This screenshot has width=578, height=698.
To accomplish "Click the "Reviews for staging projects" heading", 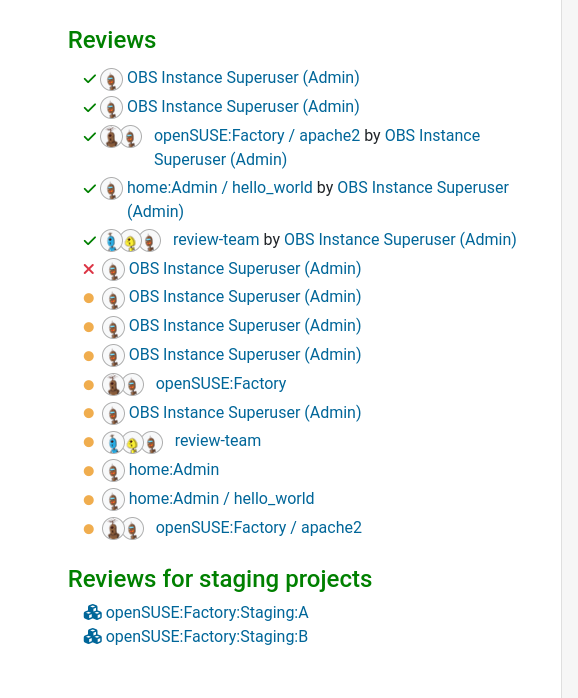I will (x=220, y=579).
